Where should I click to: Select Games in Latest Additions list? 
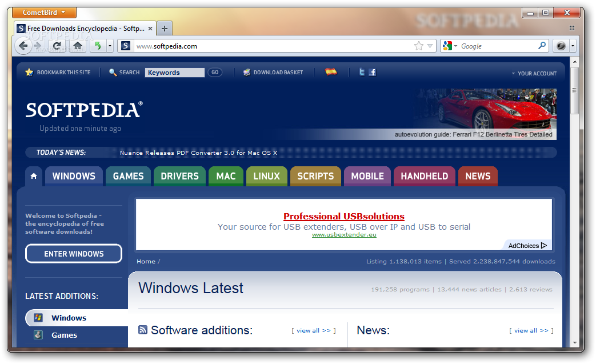pyautogui.click(x=64, y=335)
